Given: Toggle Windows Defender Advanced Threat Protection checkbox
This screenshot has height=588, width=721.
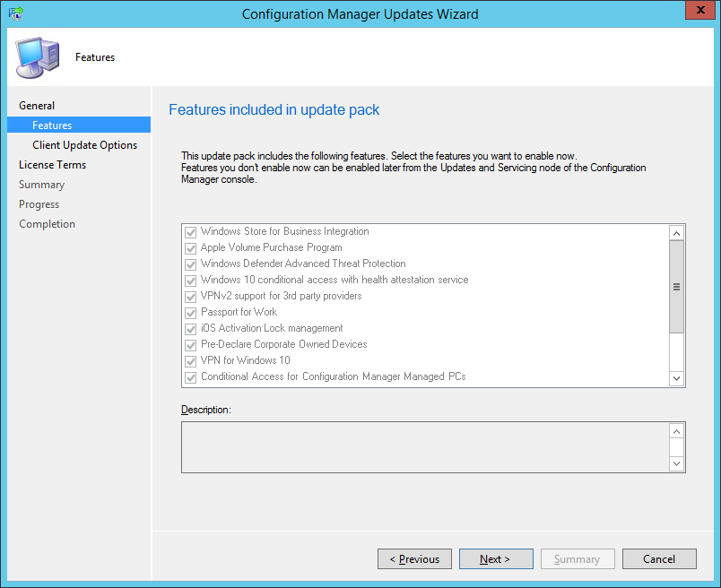Looking at the screenshot, I should (x=190, y=264).
